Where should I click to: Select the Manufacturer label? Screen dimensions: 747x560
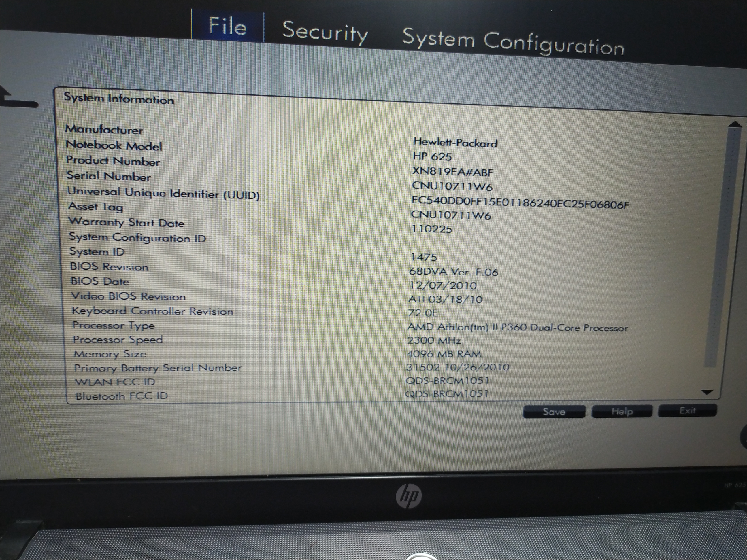(104, 130)
